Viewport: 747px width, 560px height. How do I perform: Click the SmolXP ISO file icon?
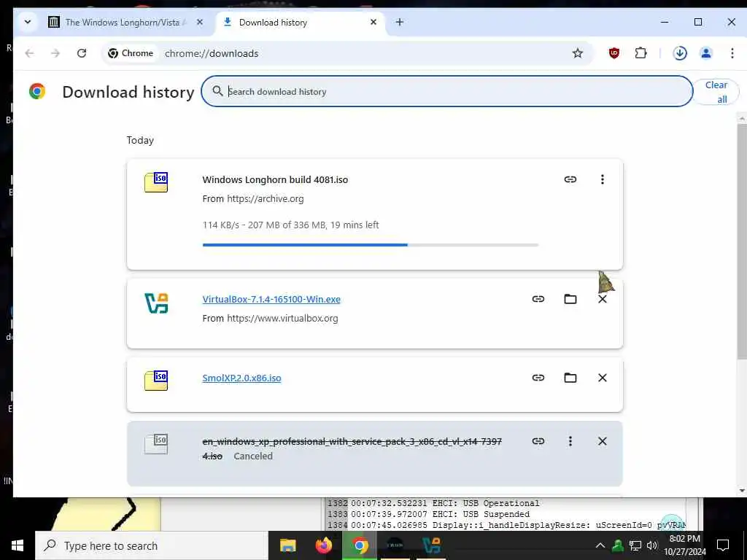click(x=156, y=381)
